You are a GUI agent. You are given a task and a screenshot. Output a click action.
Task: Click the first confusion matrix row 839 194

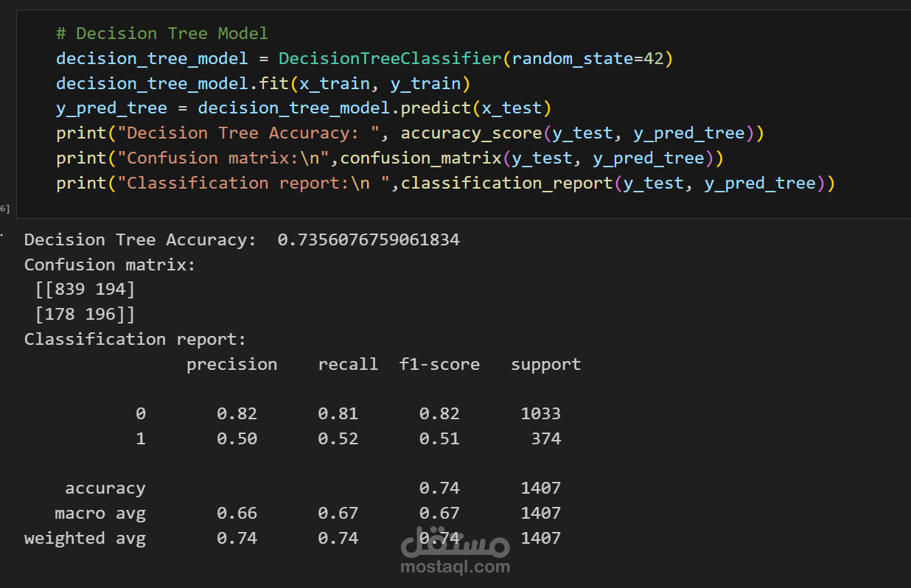(x=85, y=290)
